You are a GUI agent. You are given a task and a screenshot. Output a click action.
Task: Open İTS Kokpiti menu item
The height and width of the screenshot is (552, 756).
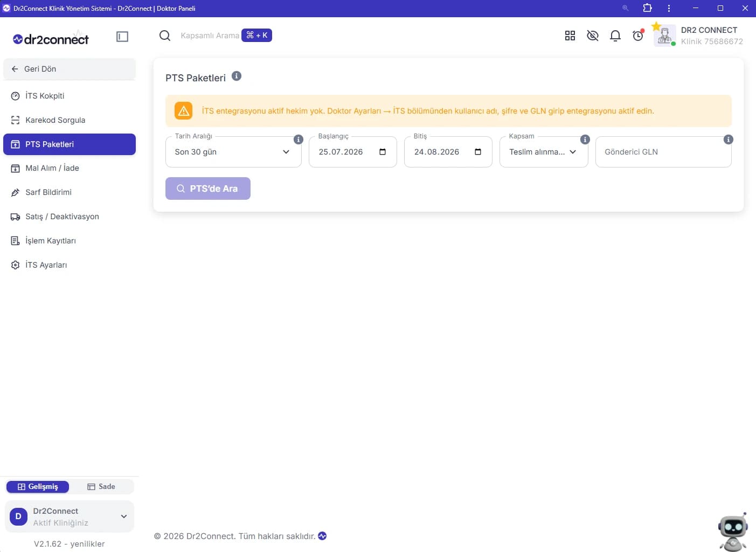[70, 96]
